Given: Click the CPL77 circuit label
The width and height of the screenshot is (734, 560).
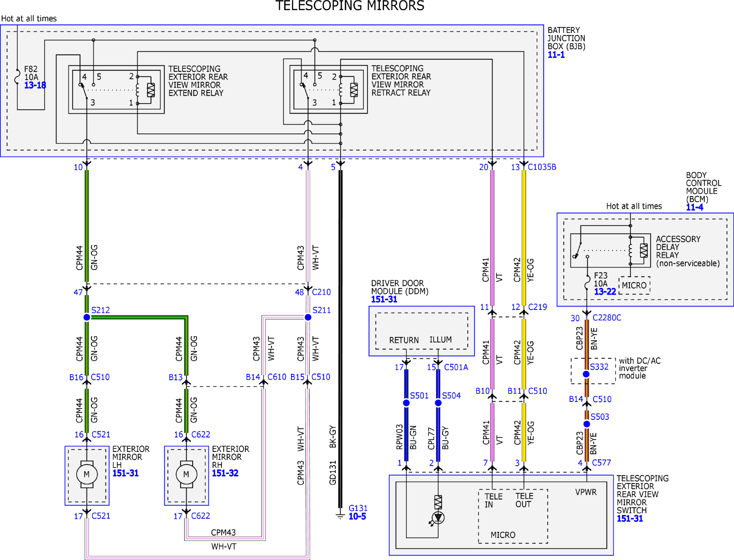Looking at the screenshot, I should [431, 438].
